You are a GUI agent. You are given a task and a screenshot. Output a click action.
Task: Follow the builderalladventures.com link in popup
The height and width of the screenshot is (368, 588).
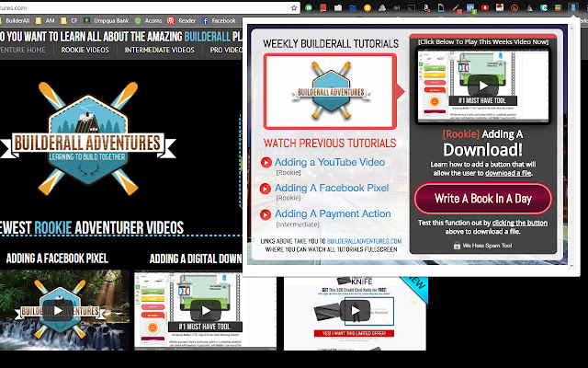tap(364, 241)
